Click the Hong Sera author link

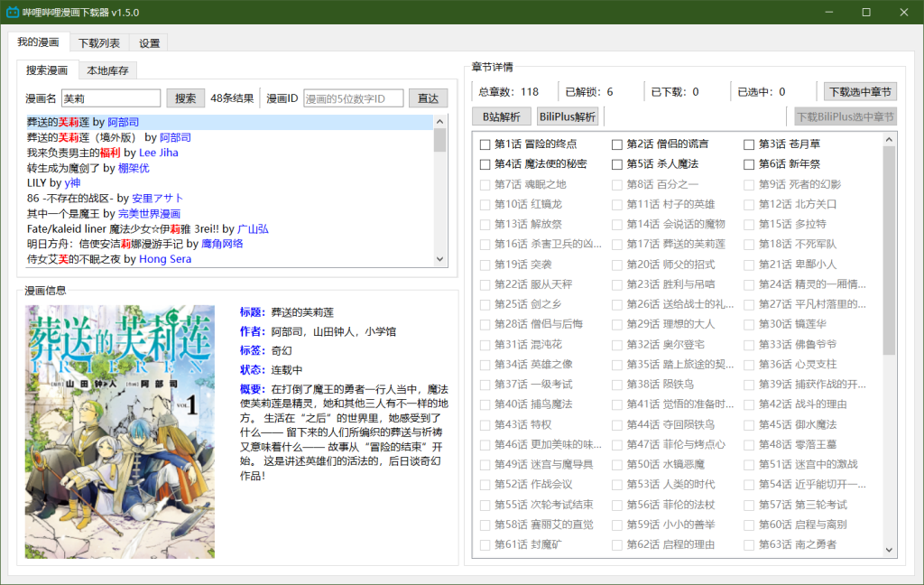tap(165, 258)
